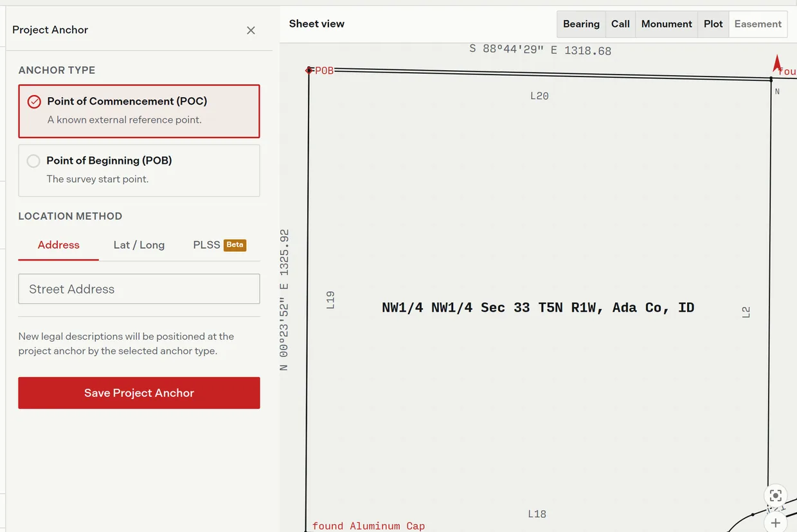
Task: Click the Sheet view heading
Action: click(317, 24)
